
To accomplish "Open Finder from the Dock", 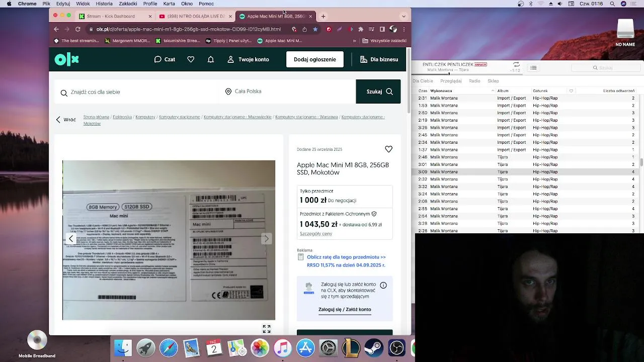I will [x=123, y=348].
